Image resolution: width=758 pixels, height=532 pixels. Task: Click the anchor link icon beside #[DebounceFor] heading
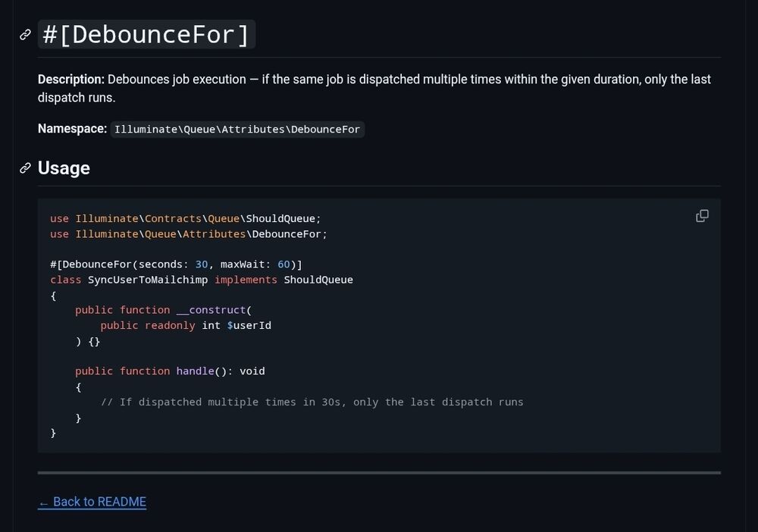coord(25,35)
